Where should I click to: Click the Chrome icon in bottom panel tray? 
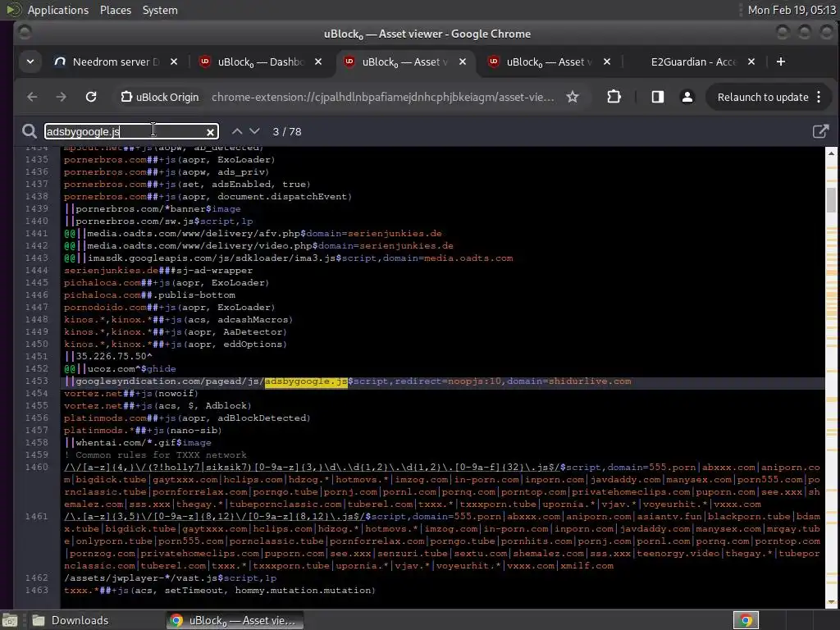pos(746,620)
